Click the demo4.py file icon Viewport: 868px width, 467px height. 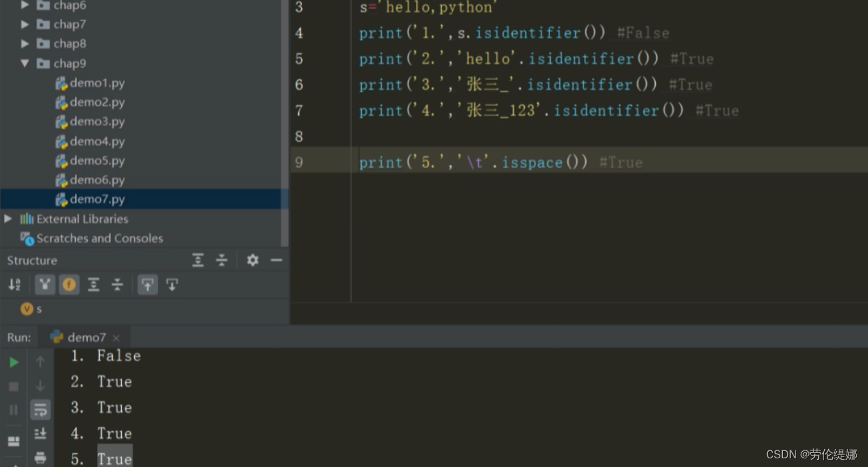pos(61,141)
